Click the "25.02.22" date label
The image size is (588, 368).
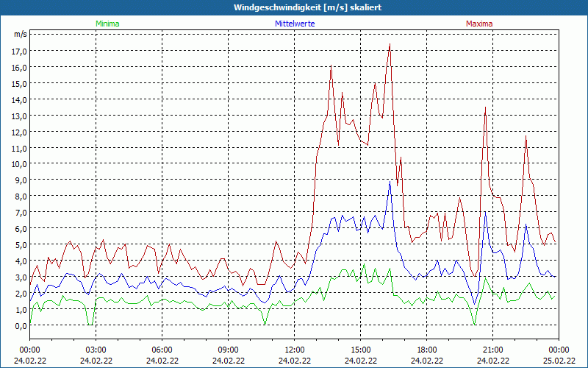pos(559,361)
